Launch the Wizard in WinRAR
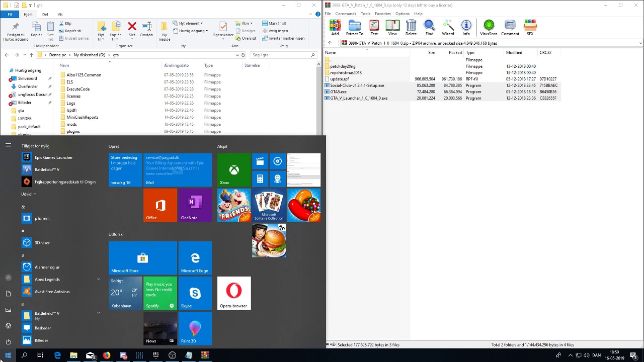The width and height of the screenshot is (644, 362). point(448,28)
